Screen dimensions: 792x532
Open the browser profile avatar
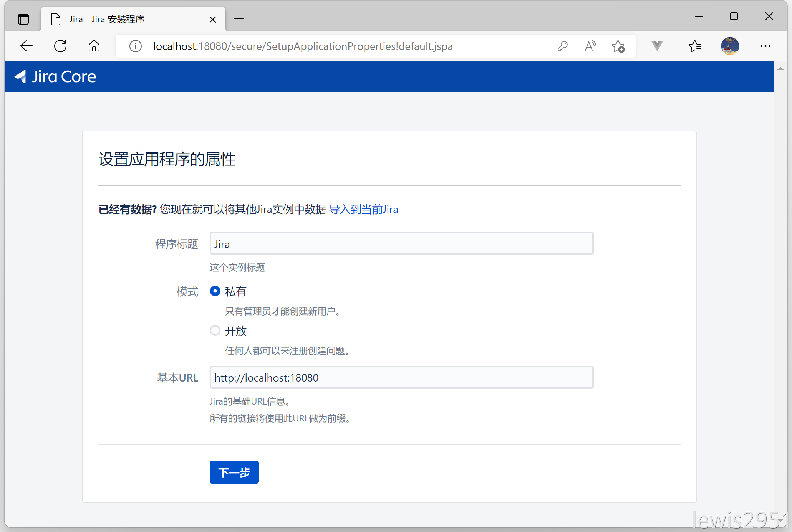[730, 46]
